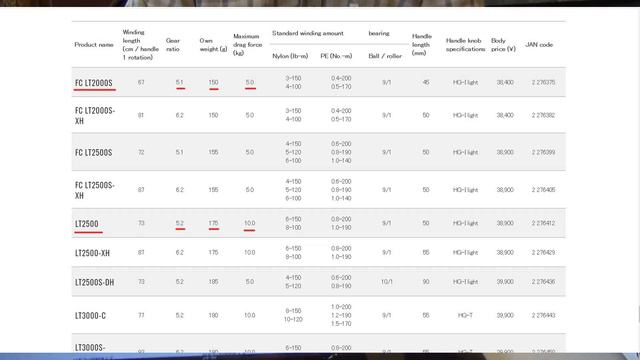Click own weight 175 in LT2500 row
The height and width of the screenshot is (360, 640).
pyautogui.click(x=213, y=223)
